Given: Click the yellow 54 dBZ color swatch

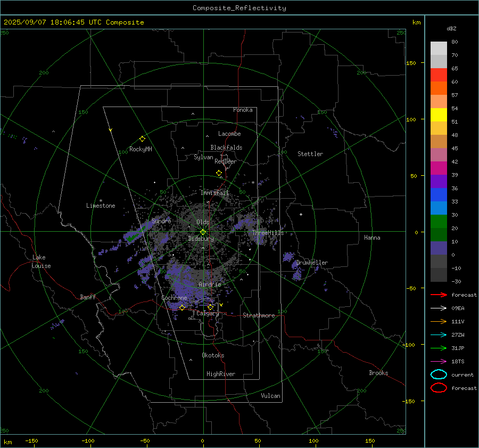Looking at the screenshot, I should click(439, 115).
